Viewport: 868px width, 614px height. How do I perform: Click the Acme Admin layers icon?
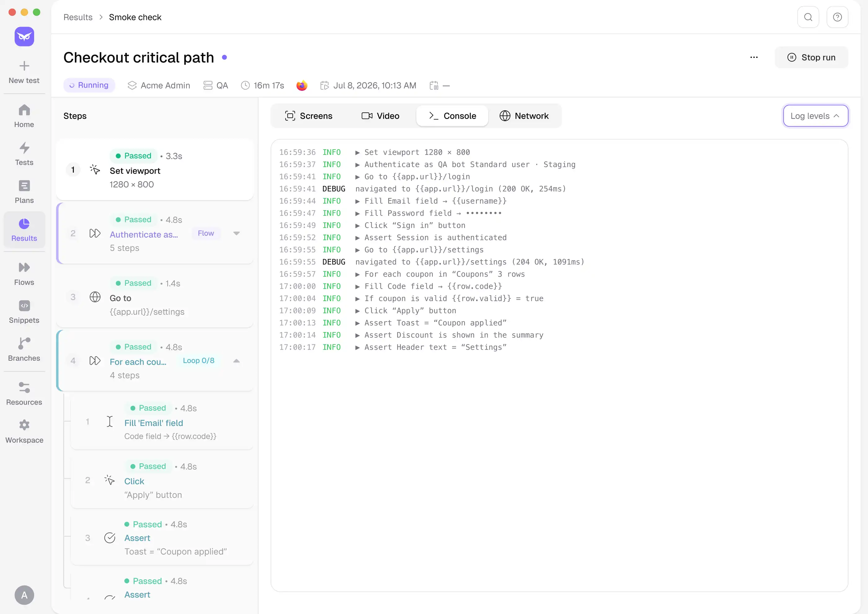[132, 86]
